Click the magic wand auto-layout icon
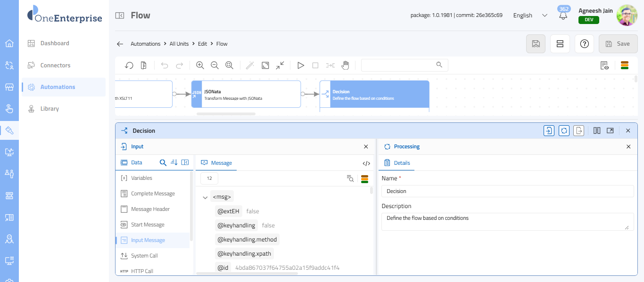This screenshot has width=644, height=282. click(250, 65)
